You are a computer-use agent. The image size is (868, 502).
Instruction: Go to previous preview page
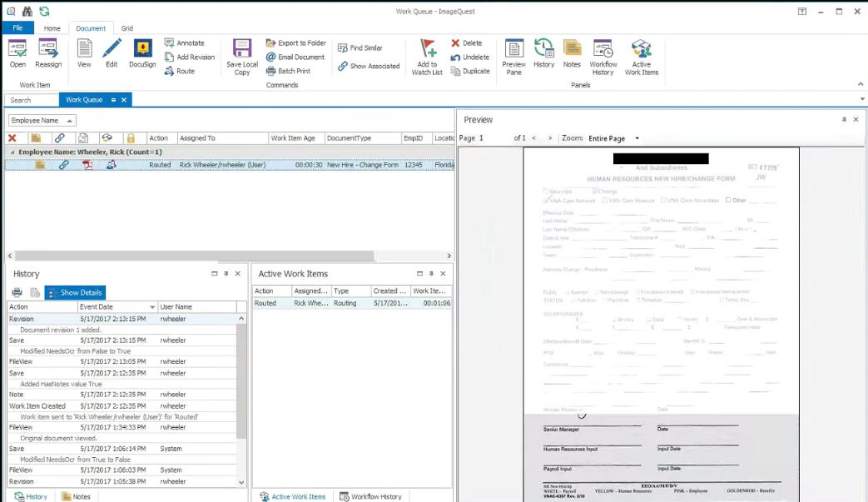coord(533,138)
